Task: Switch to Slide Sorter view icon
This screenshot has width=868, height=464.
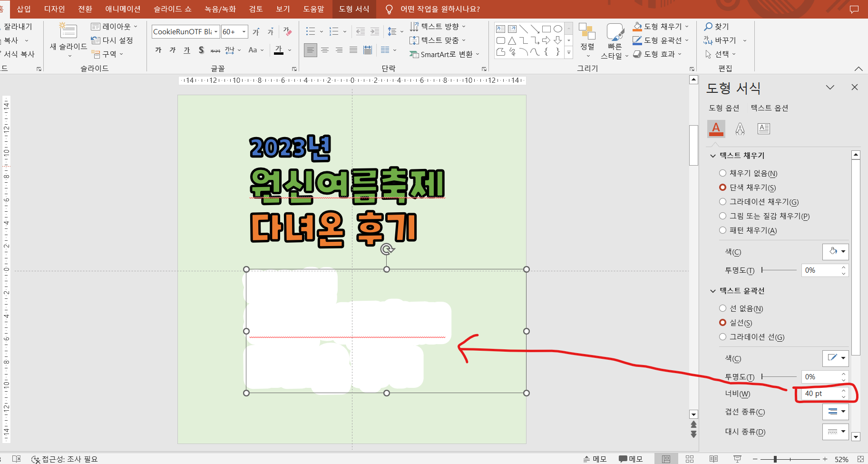Action: [x=690, y=459]
